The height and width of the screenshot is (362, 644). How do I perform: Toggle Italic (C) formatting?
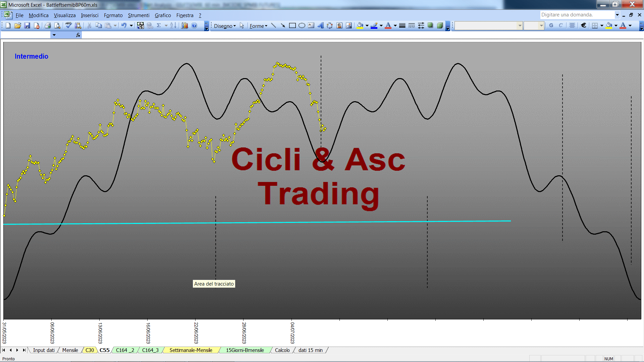pos(560,25)
